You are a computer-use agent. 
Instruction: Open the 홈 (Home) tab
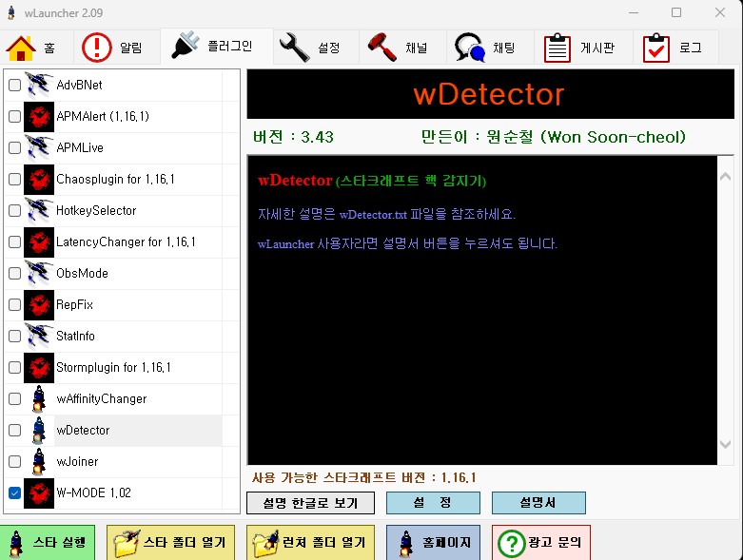36,48
